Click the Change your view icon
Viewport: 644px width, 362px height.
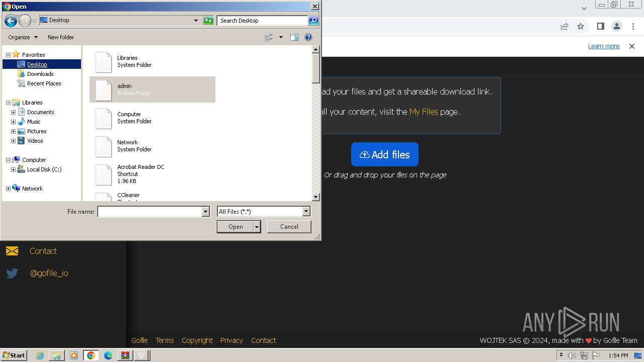pos(269,37)
